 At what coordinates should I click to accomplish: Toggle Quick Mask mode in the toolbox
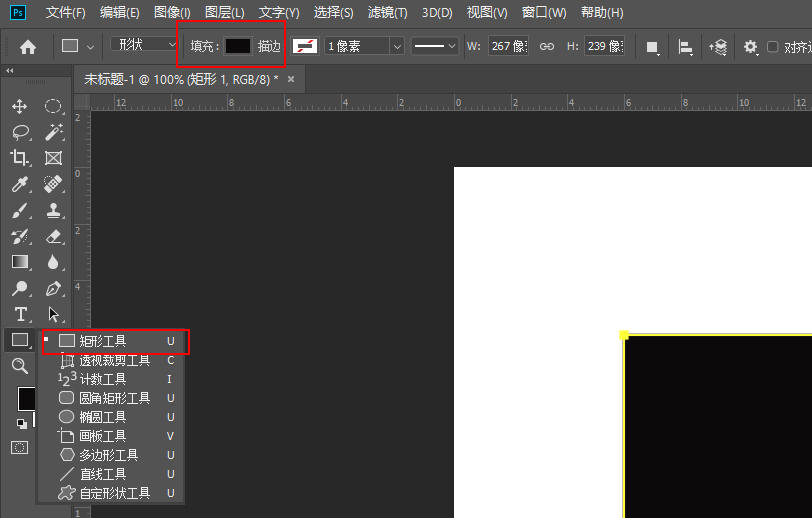pyautogui.click(x=19, y=447)
